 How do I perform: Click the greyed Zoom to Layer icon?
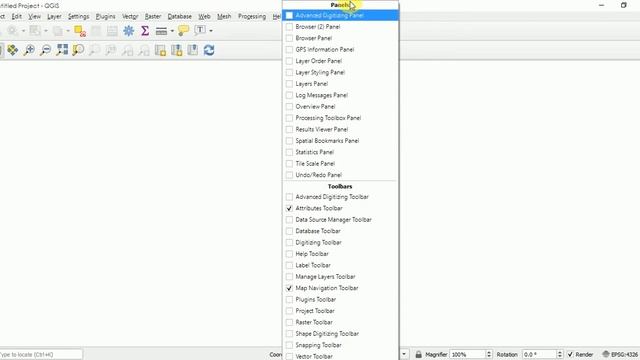pos(94,50)
